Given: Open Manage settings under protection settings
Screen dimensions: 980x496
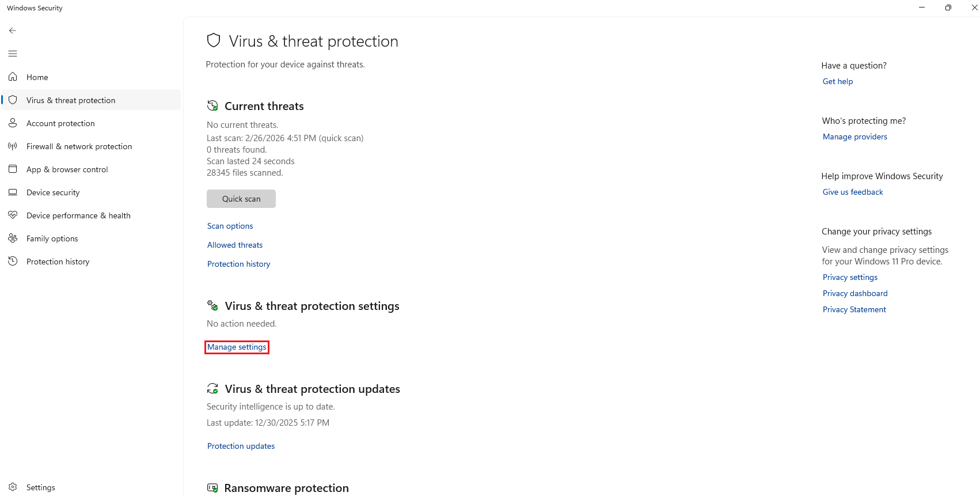Looking at the screenshot, I should (x=237, y=347).
